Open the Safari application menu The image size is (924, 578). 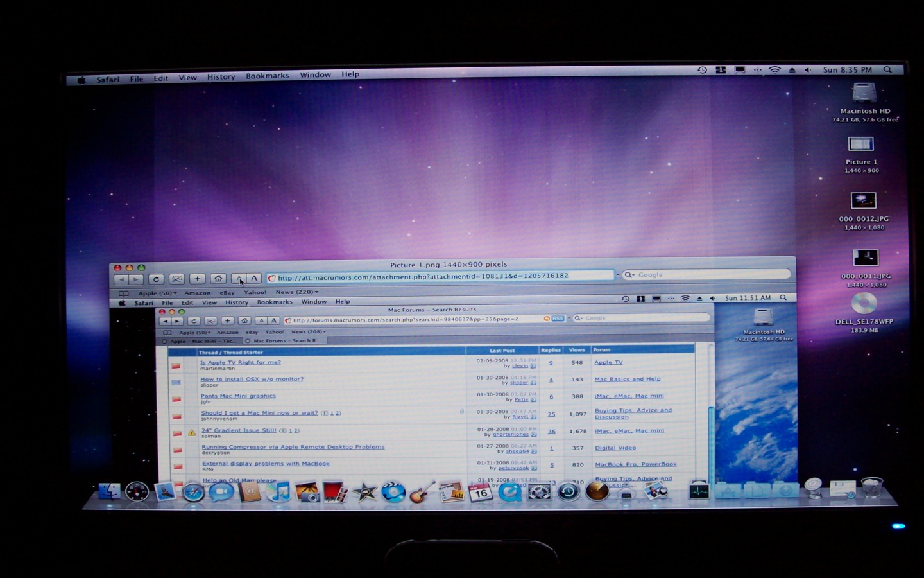point(108,80)
